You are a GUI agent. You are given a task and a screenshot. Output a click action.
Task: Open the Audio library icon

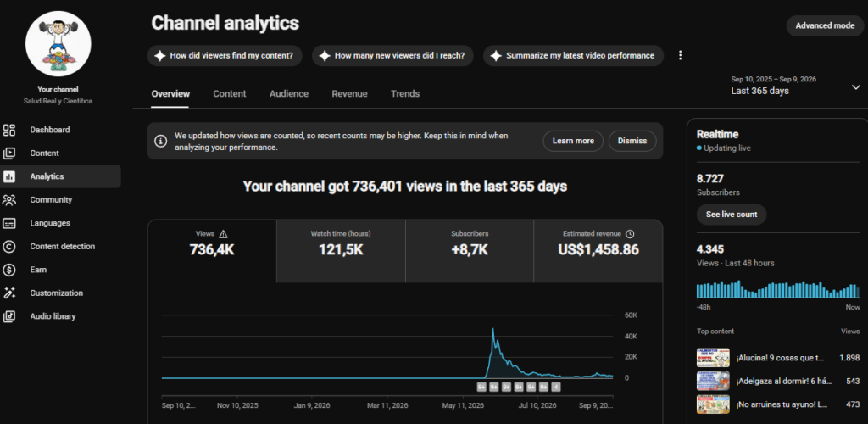coord(9,316)
